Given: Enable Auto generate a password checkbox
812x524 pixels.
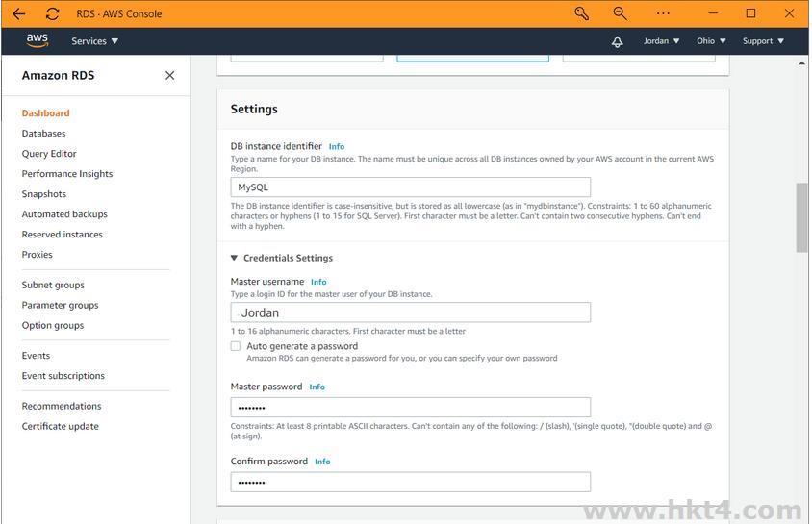Looking at the screenshot, I should (236, 346).
